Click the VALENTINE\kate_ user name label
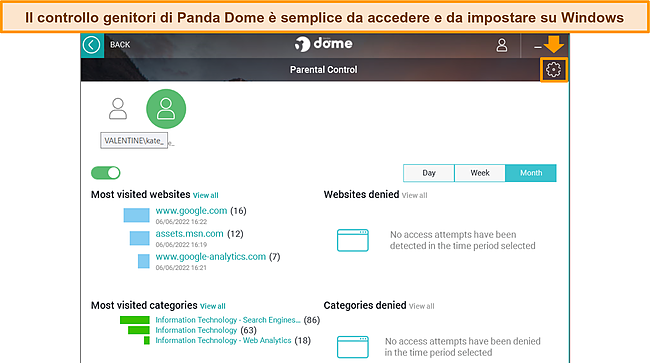 tap(134, 140)
